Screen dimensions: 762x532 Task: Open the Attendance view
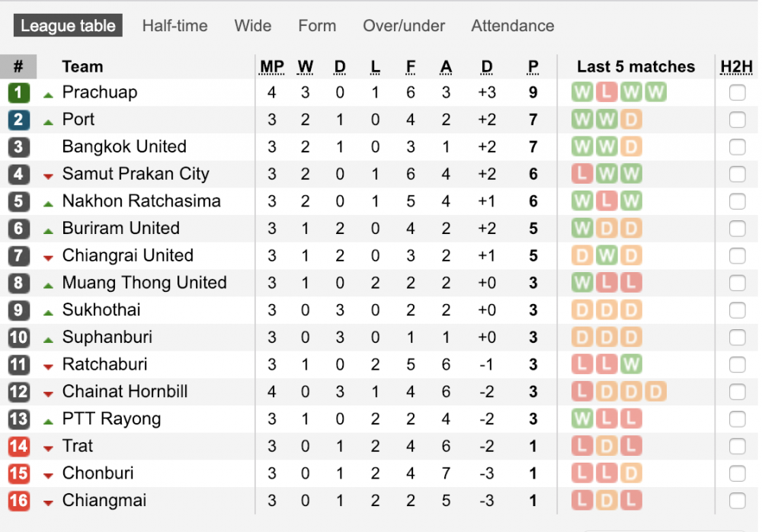point(512,25)
